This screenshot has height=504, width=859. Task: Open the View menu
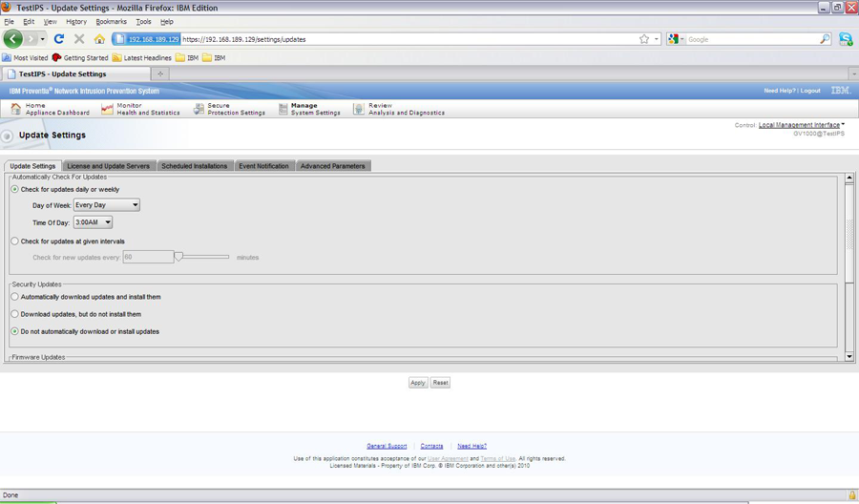point(50,21)
